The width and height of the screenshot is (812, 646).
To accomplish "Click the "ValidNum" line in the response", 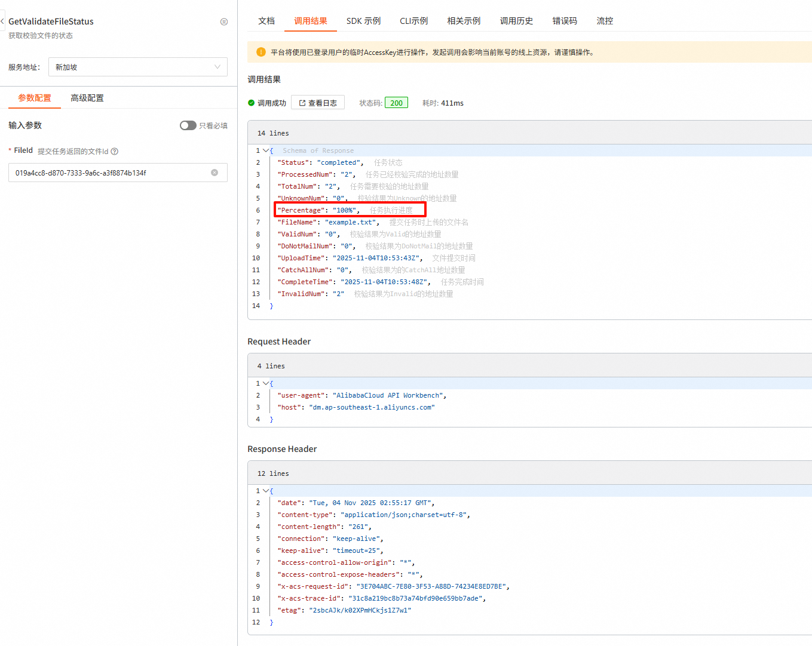I will tap(309, 234).
